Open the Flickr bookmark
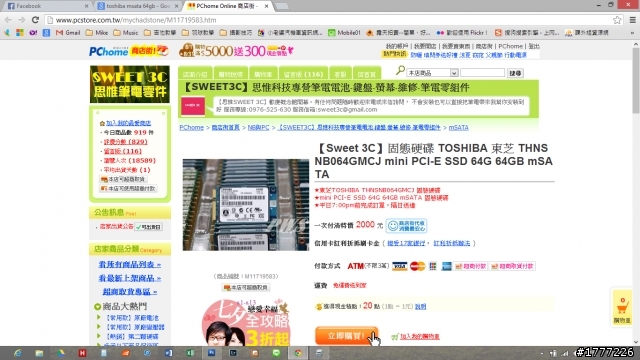The image size is (640, 360). pos(462,33)
